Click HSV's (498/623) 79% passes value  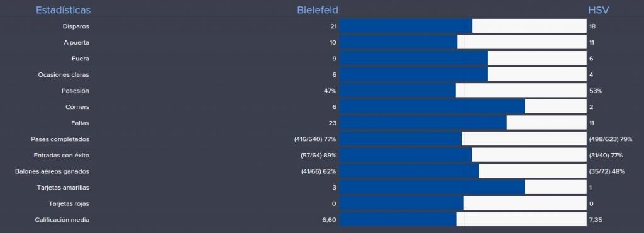(x=610, y=139)
